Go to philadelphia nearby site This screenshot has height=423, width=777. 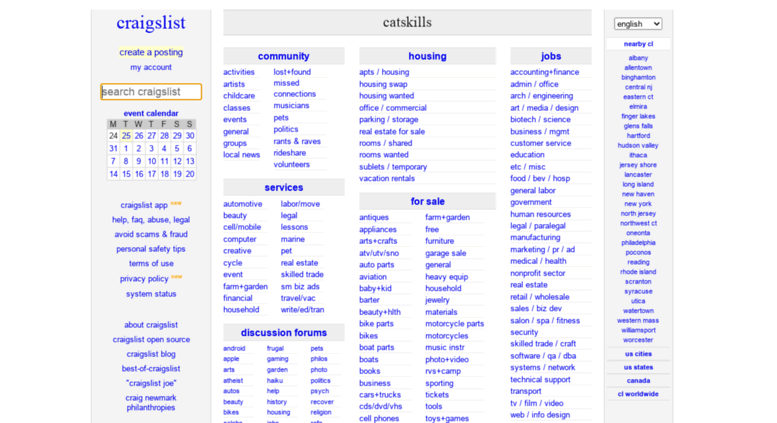[638, 243]
